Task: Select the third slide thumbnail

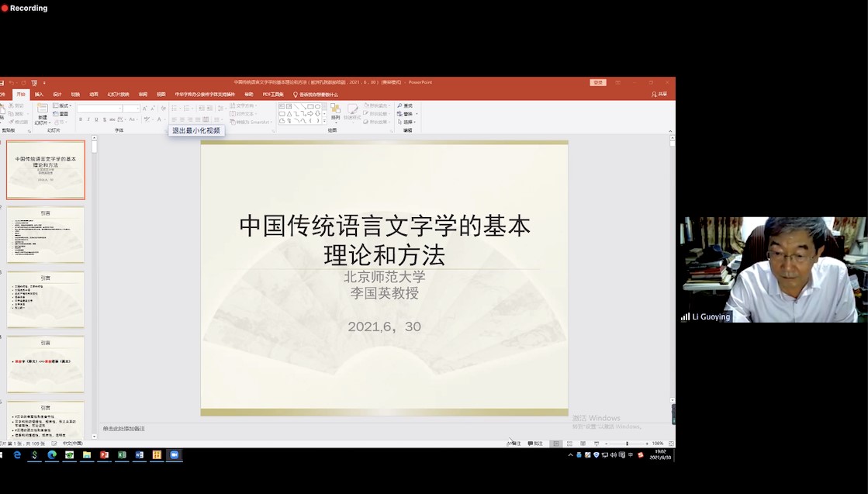Action: click(46, 299)
